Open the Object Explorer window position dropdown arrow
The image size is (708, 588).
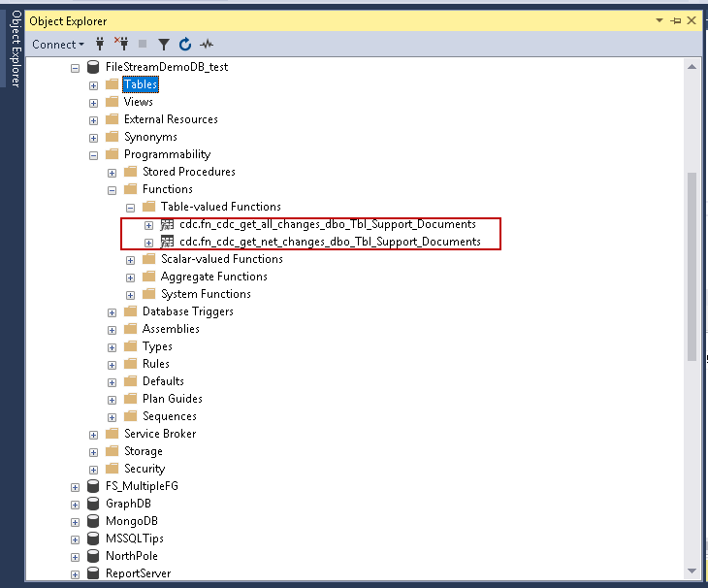click(660, 20)
